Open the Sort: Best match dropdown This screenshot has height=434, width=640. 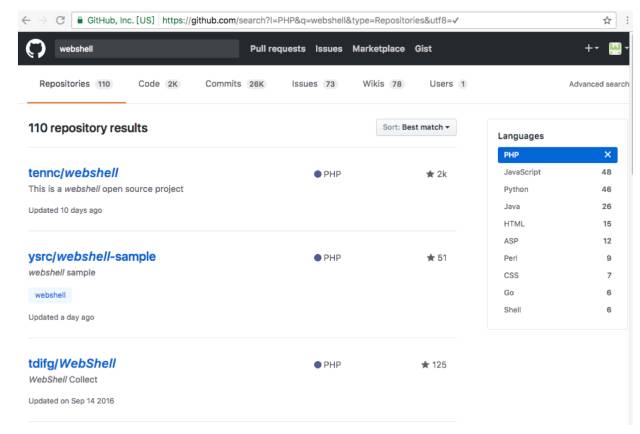416,127
